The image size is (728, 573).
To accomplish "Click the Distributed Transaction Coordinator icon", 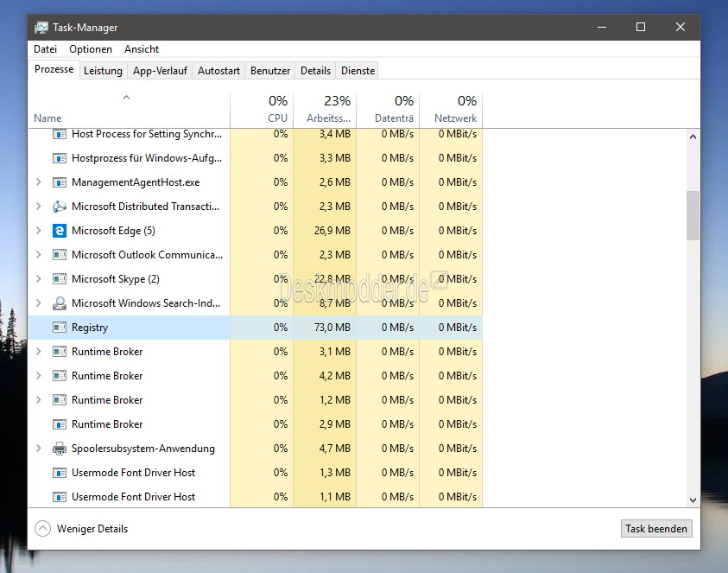I will coord(60,207).
